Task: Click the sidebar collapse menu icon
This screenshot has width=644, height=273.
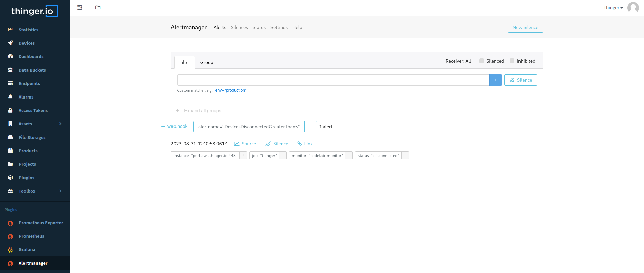Action: coord(80,8)
